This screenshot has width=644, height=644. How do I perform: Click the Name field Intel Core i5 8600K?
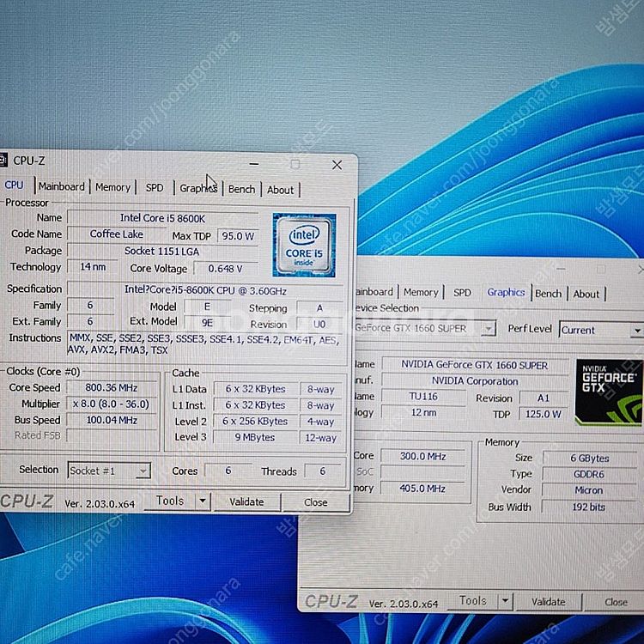[x=162, y=218]
